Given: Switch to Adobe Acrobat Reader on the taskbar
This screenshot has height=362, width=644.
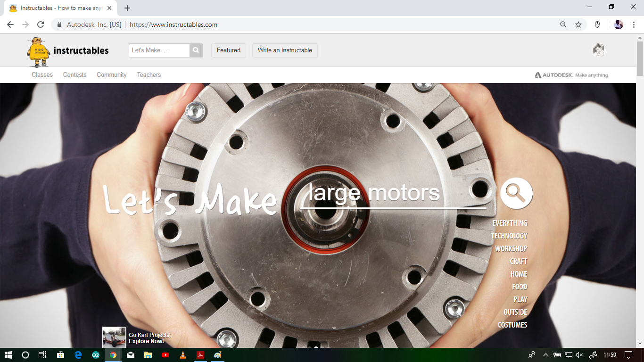Looking at the screenshot, I should tap(200, 355).
